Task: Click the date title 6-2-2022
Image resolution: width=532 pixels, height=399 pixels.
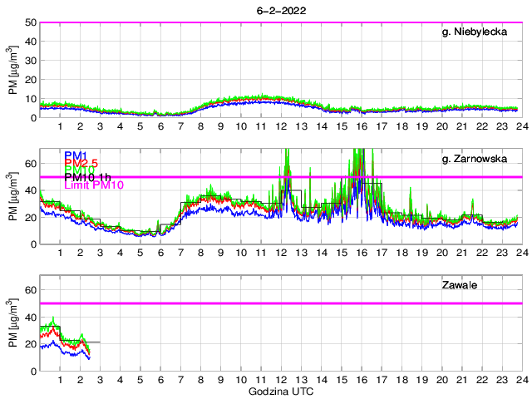Action: (x=281, y=11)
